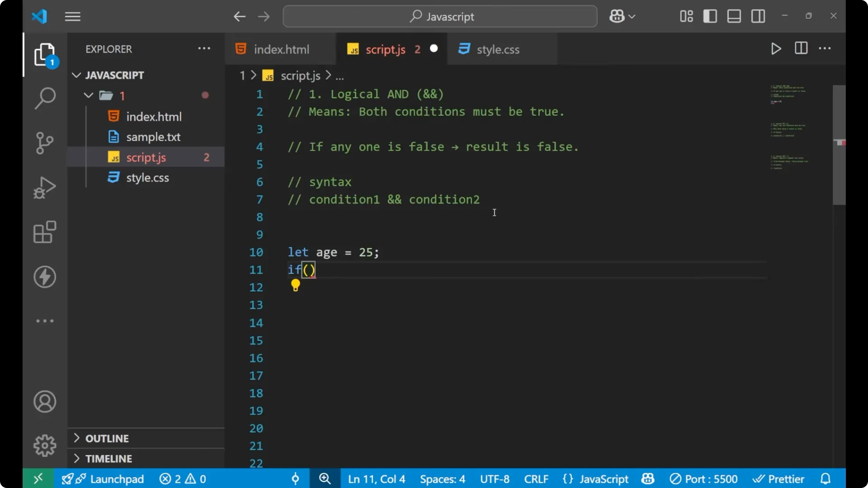Toggle the bottom panel visibility
Image resolution: width=868 pixels, height=488 pixels.
[733, 16]
